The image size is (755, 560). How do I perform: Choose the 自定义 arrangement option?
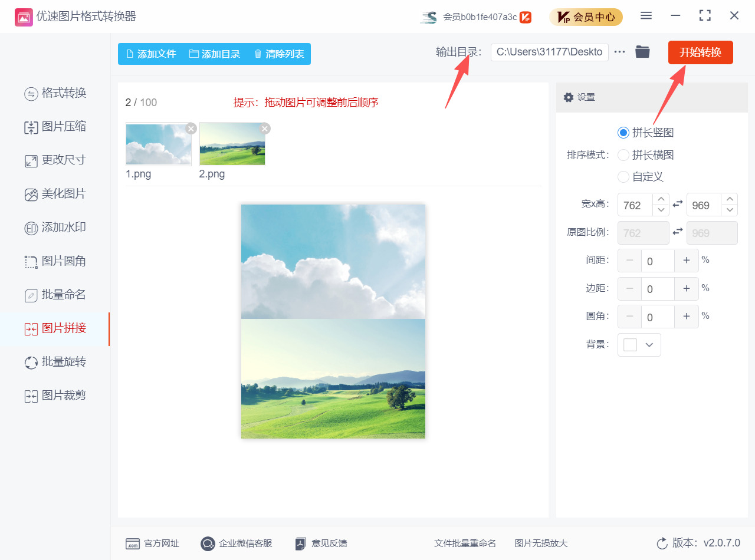[x=623, y=176]
